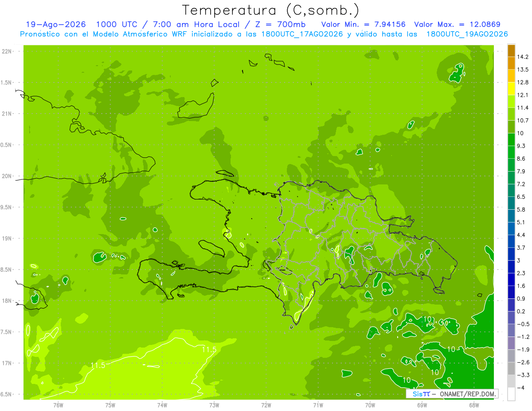The width and height of the screenshot is (532, 411).
Task: Click the '-2.6' colorbar value
Action: [523, 362]
